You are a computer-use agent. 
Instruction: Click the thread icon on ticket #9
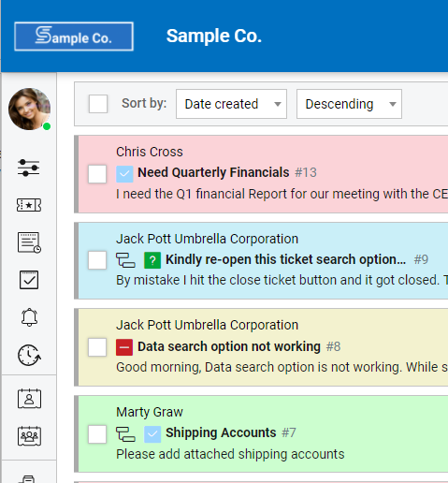(x=125, y=260)
